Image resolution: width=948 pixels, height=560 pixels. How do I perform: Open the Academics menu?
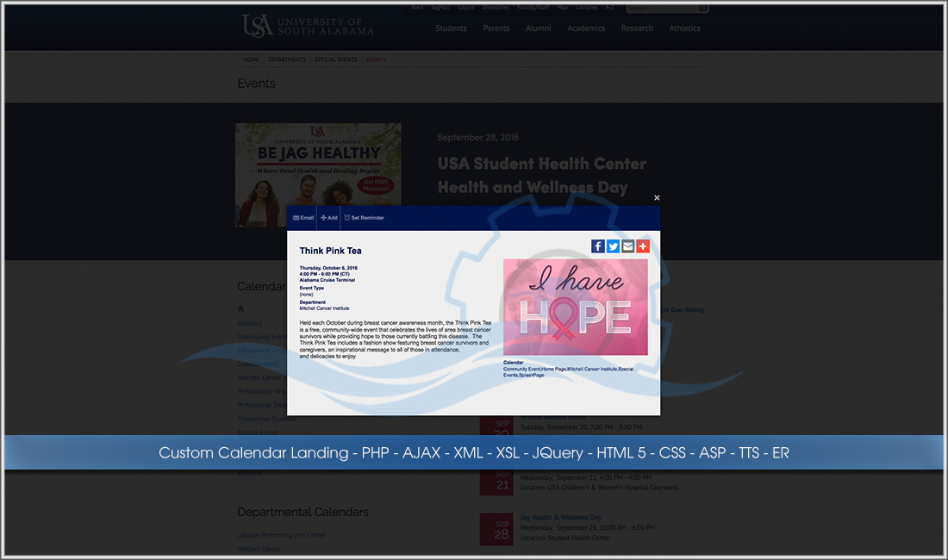click(586, 28)
